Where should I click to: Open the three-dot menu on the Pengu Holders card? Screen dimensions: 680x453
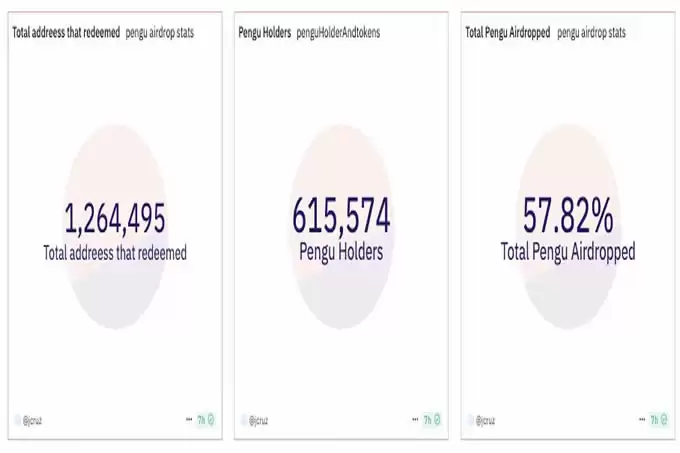pyautogui.click(x=415, y=419)
